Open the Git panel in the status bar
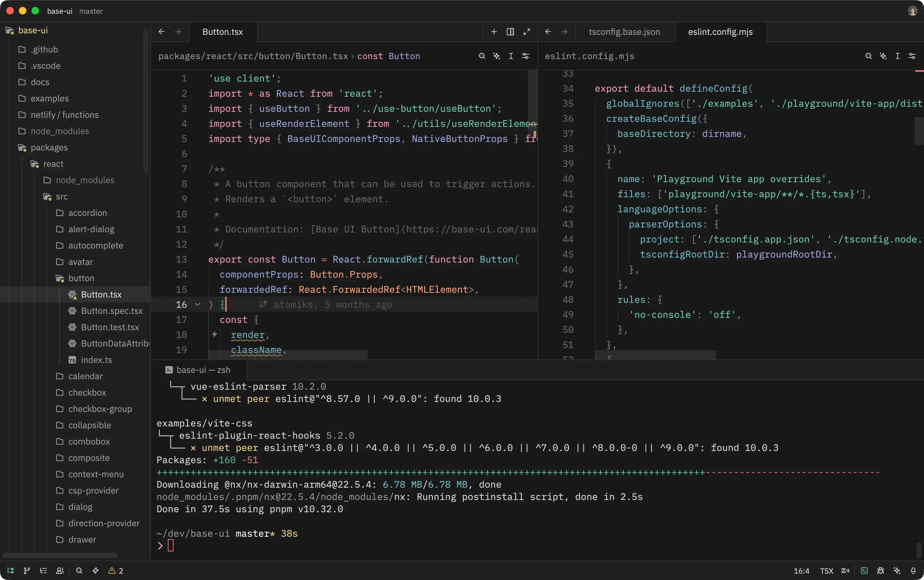The width and height of the screenshot is (924, 580). (x=26, y=570)
